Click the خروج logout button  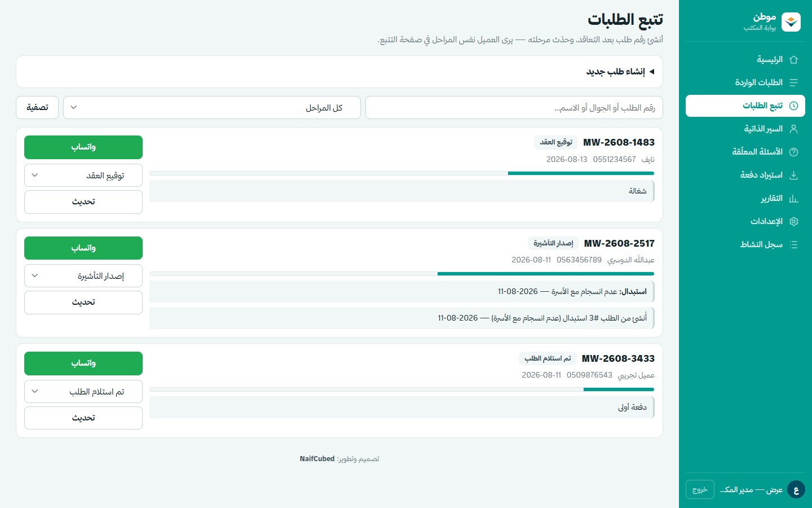pyautogui.click(x=700, y=489)
